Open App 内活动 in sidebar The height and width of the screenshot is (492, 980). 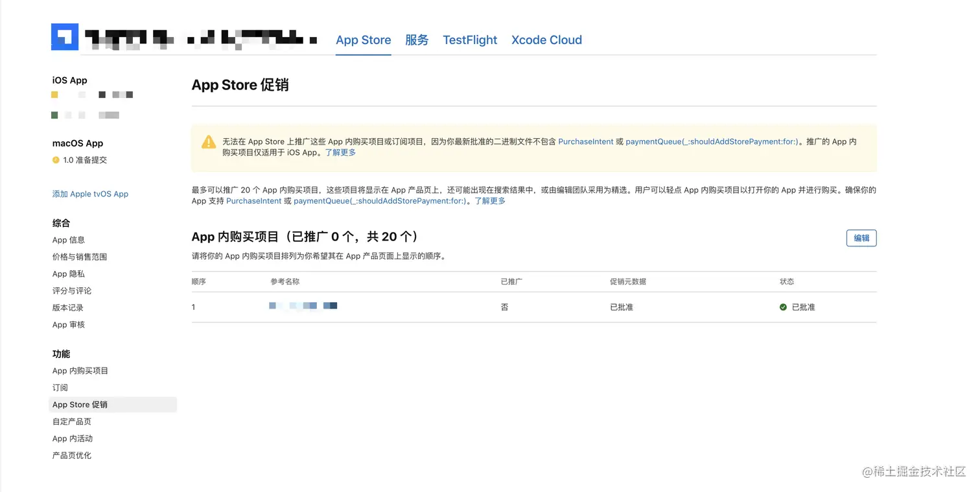pyautogui.click(x=73, y=438)
